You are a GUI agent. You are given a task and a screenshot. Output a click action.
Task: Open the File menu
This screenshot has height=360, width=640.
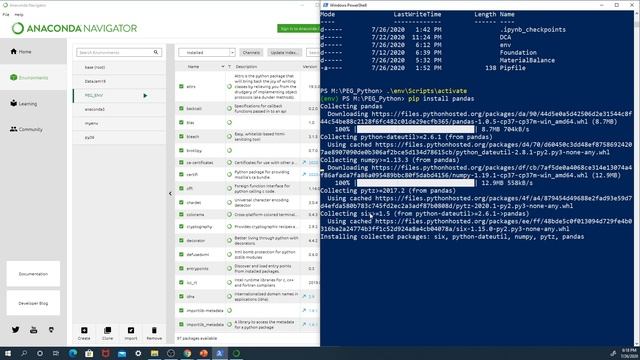[6, 14]
